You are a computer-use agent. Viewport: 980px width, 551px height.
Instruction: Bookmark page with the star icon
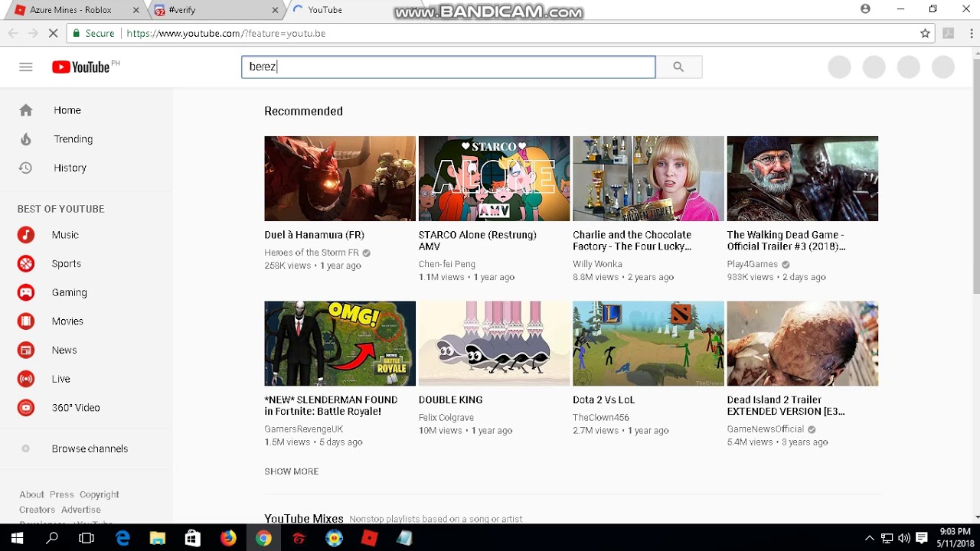pyautogui.click(x=925, y=34)
